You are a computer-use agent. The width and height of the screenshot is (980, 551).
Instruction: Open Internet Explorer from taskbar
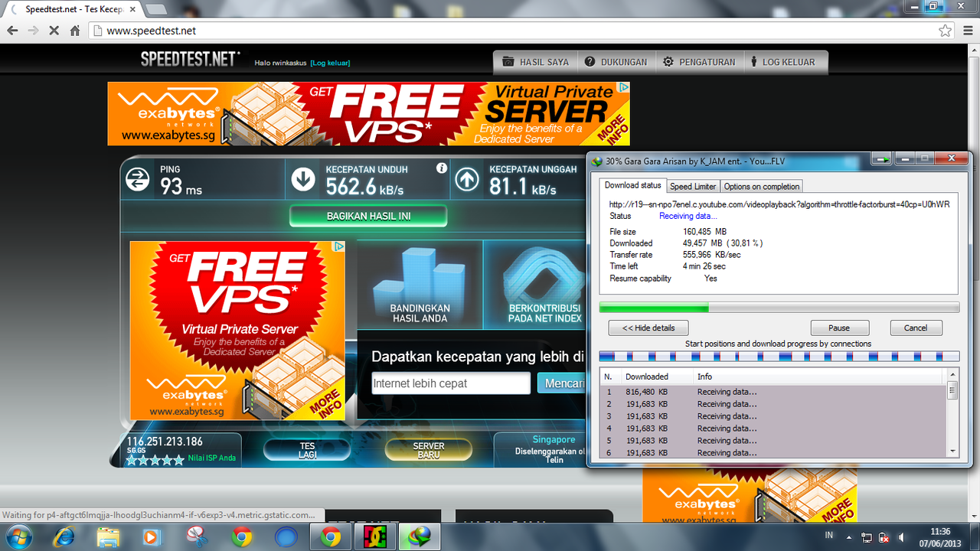pos(63,537)
